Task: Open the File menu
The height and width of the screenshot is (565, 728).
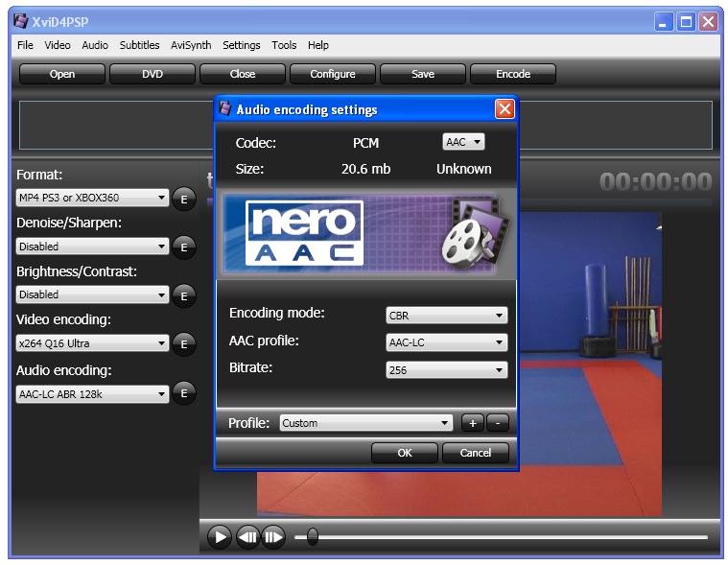Action: pyautogui.click(x=25, y=45)
